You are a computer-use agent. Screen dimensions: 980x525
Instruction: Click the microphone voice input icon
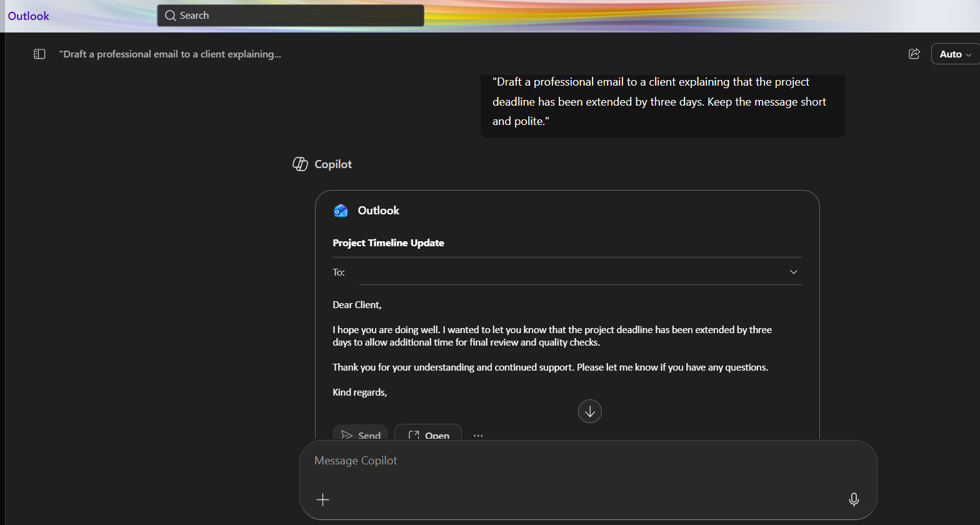pyautogui.click(x=854, y=499)
